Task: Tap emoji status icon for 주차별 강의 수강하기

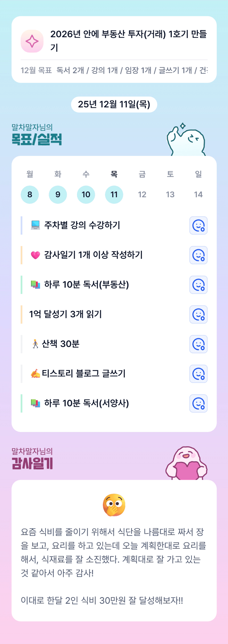Action: click(x=198, y=225)
